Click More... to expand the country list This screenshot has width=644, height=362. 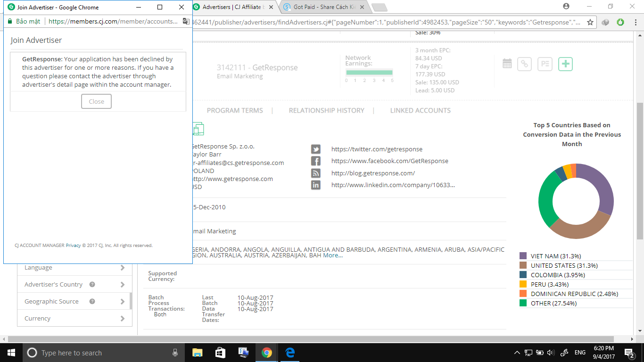click(333, 255)
